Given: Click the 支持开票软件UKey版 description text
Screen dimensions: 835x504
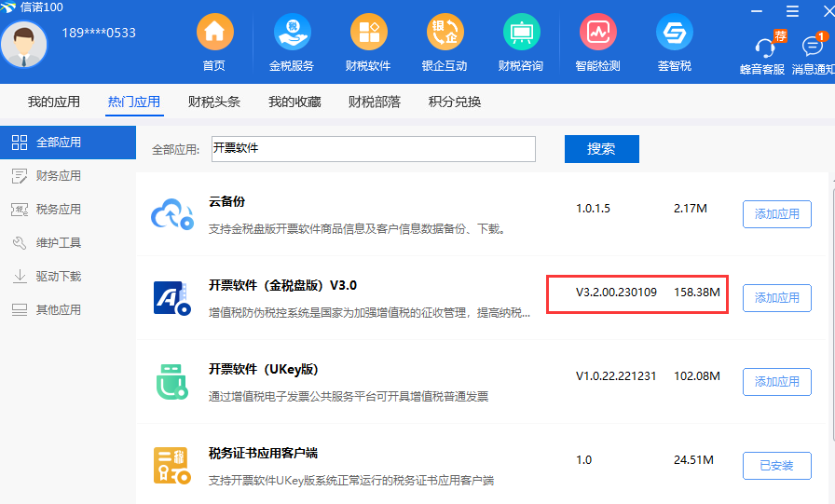Looking at the screenshot, I should coord(351,481).
